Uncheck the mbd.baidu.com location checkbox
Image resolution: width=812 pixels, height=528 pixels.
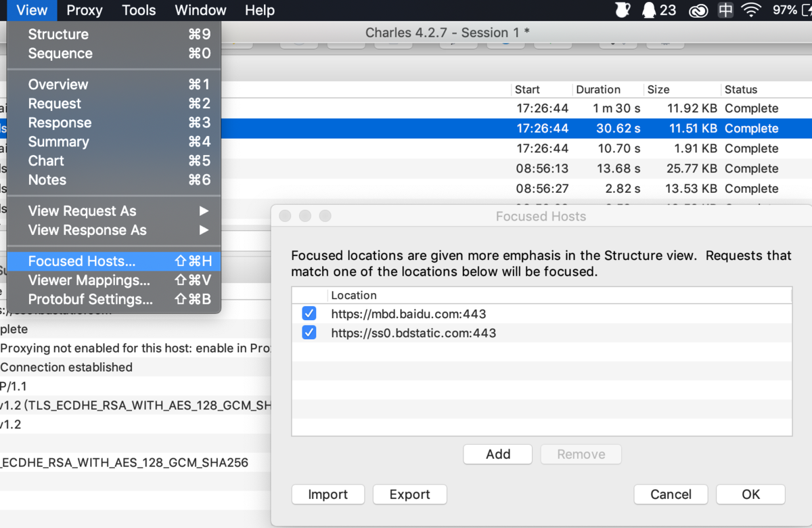pos(309,313)
